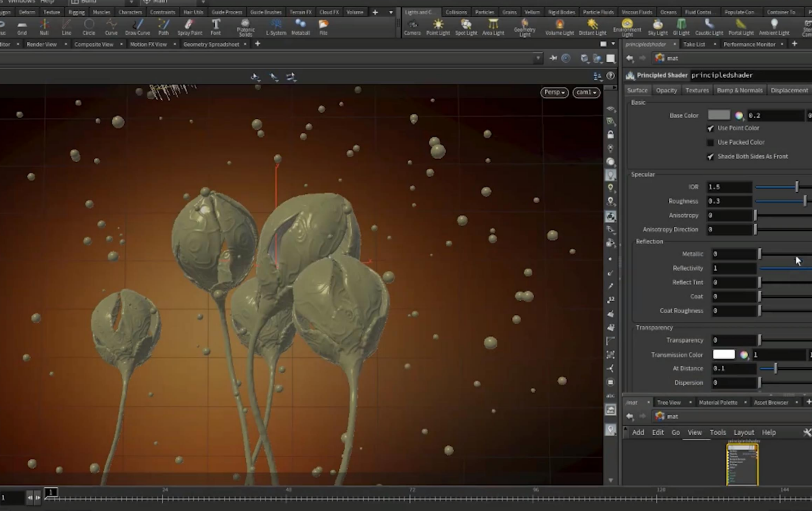The height and width of the screenshot is (511, 812).
Task: Disable Use Point Color checkbox
Action: click(x=710, y=128)
